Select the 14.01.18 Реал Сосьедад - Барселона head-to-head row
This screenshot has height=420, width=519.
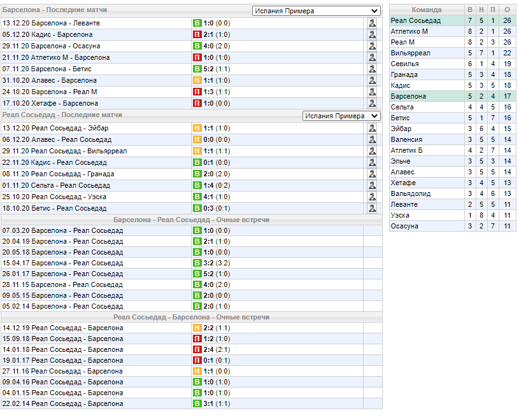click(x=192, y=349)
